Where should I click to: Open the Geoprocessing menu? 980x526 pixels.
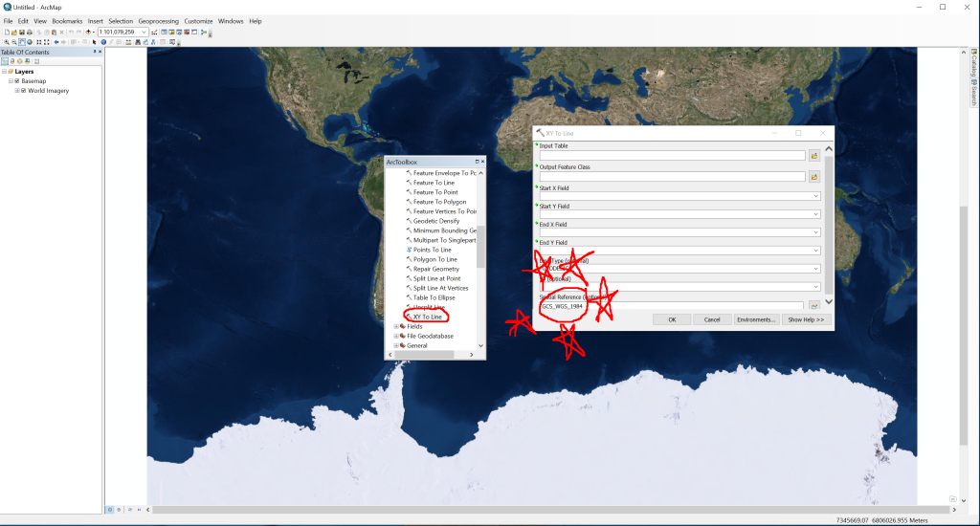158,21
